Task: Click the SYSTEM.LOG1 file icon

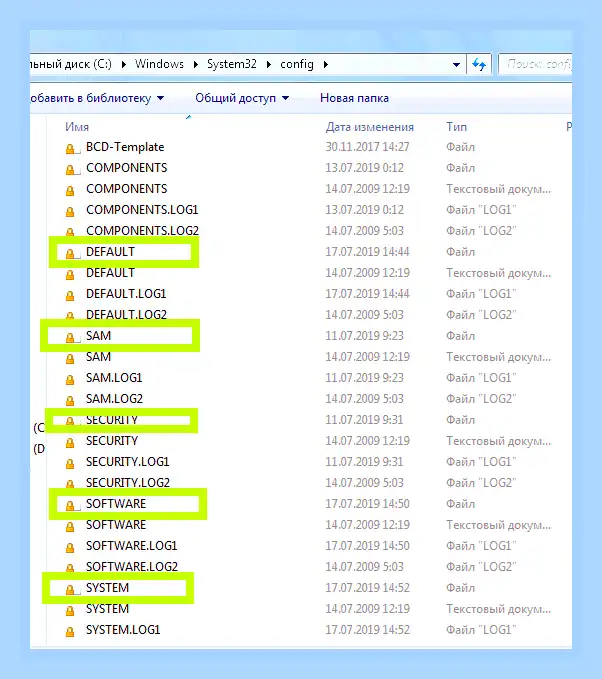Action: point(70,632)
